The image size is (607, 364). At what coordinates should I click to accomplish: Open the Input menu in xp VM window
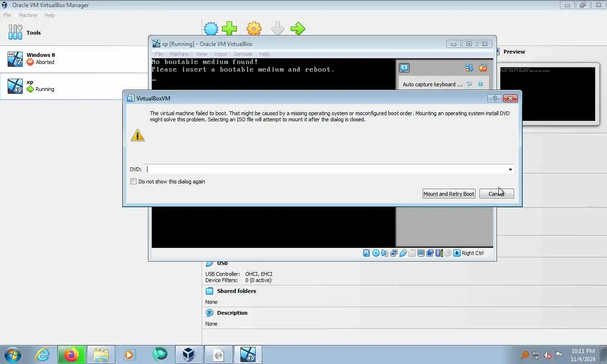tap(221, 54)
